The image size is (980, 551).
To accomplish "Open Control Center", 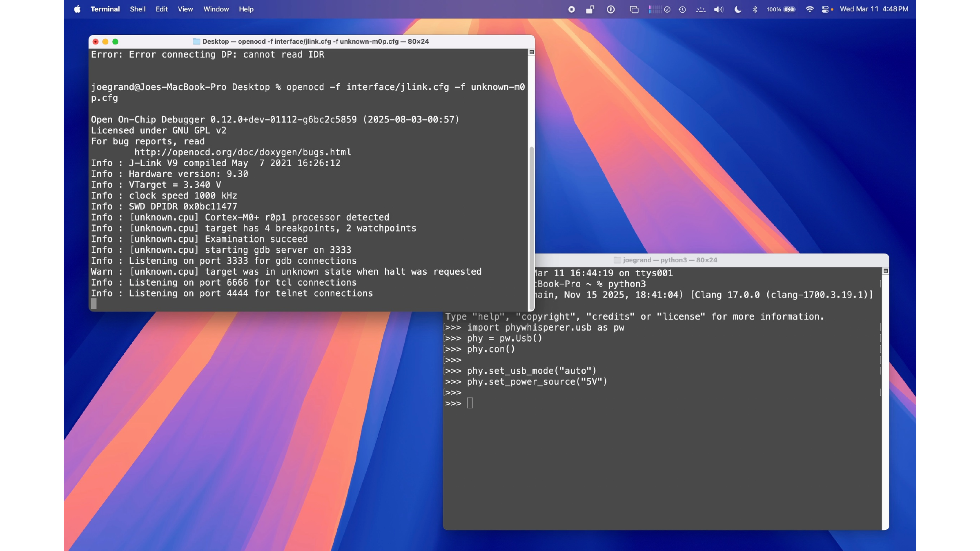I will (x=825, y=9).
